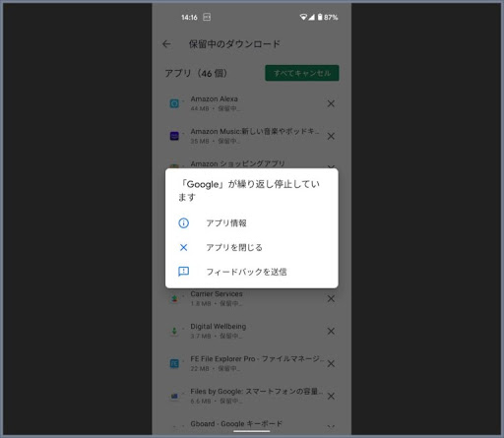Cancel the Digital Wellbeing download
Image resolution: width=504 pixels, height=438 pixels.
click(x=331, y=331)
